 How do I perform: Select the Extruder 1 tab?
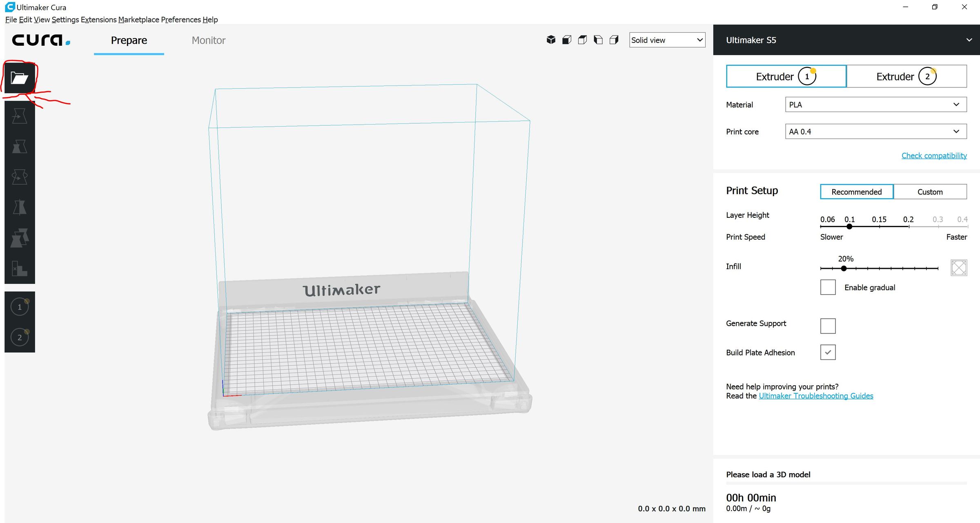[x=786, y=76]
